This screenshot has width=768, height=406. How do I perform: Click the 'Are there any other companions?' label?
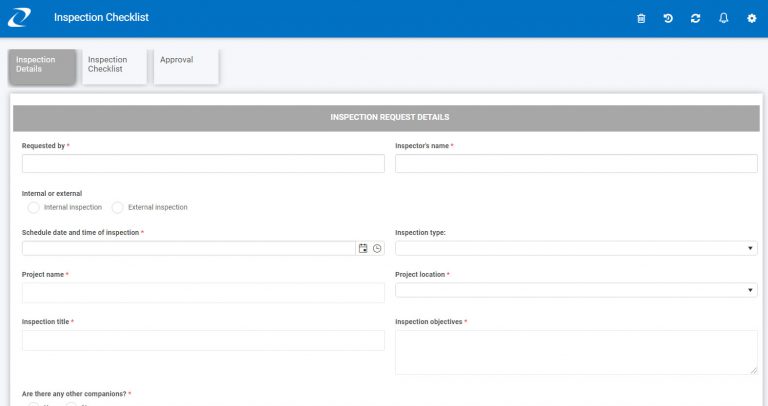pos(74,394)
